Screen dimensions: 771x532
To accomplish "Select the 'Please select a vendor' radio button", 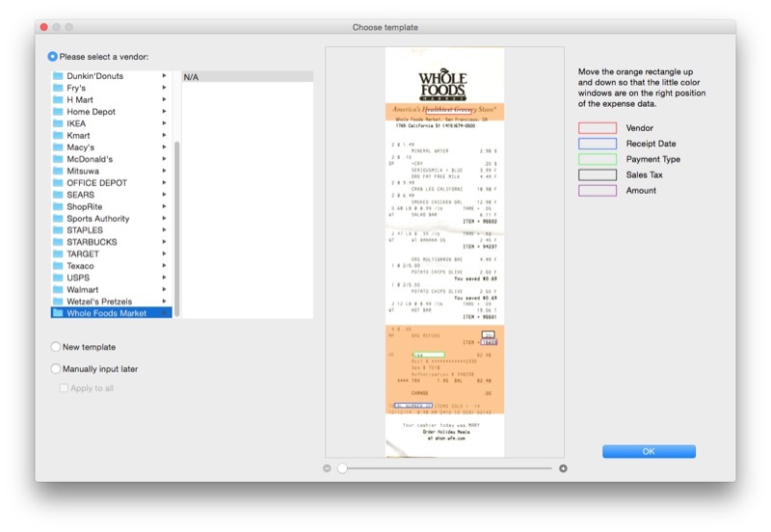I will click(53, 57).
